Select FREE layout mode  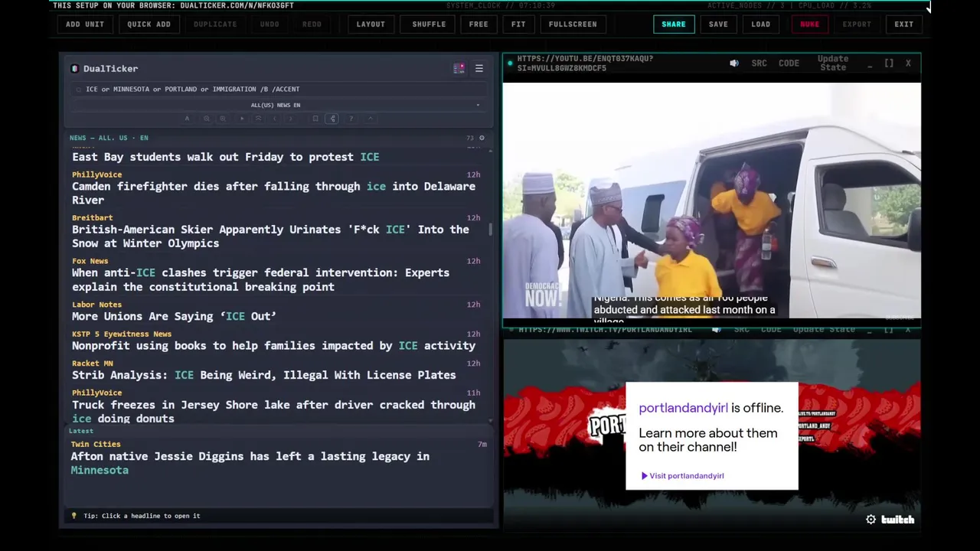pos(479,24)
